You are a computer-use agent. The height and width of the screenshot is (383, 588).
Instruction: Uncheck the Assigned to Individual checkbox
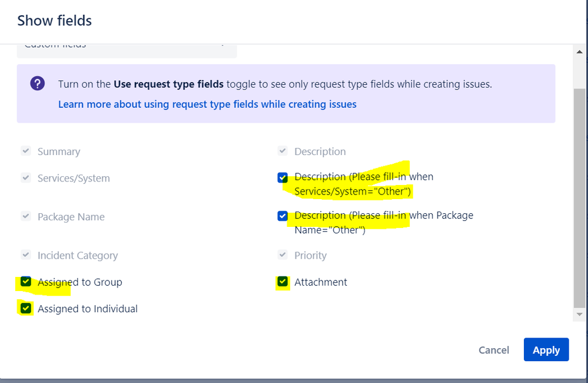tap(26, 308)
